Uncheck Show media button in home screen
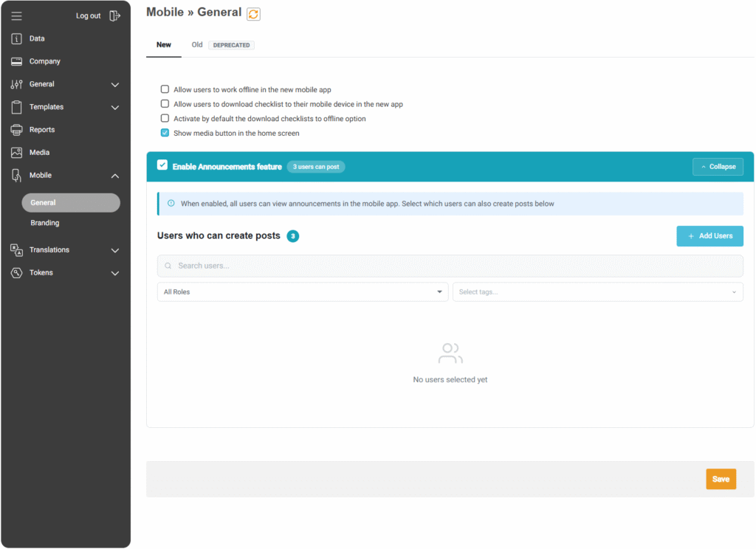756x549 pixels. coord(165,134)
